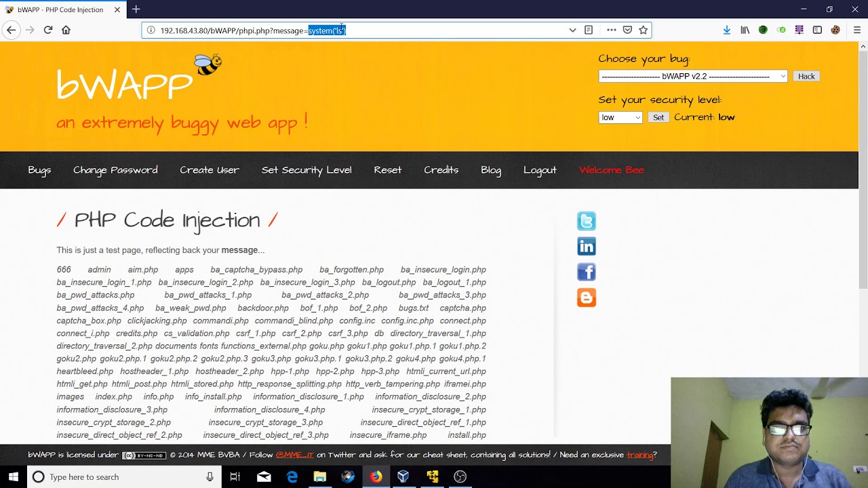The image size is (868, 488).
Task: Toggle reader view for the page
Action: tap(589, 30)
